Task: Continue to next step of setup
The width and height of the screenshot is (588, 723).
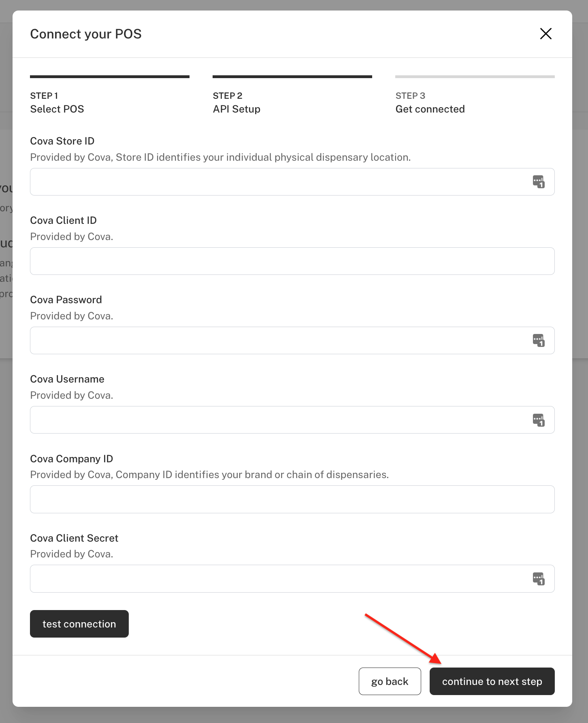Action: pyautogui.click(x=492, y=681)
